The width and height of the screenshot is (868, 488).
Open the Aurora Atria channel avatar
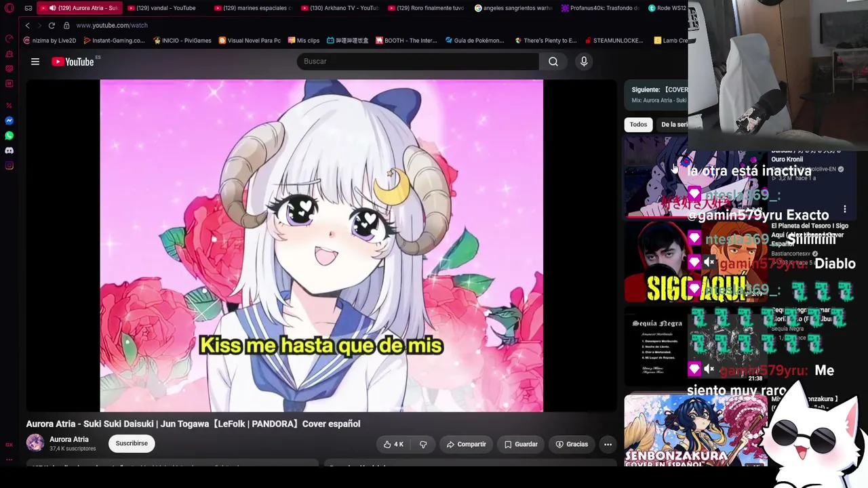tap(35, 443)
